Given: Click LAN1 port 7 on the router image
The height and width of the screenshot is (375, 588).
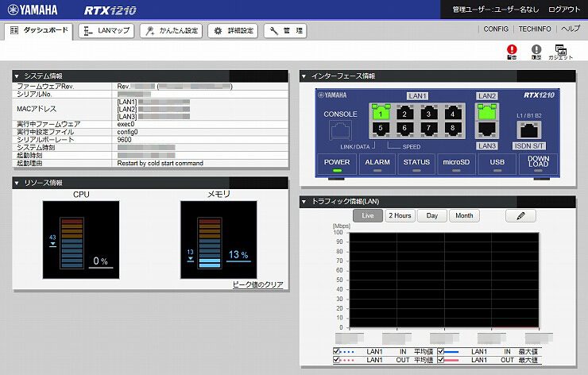Looking at the screenshot, I should click(428, 129).
